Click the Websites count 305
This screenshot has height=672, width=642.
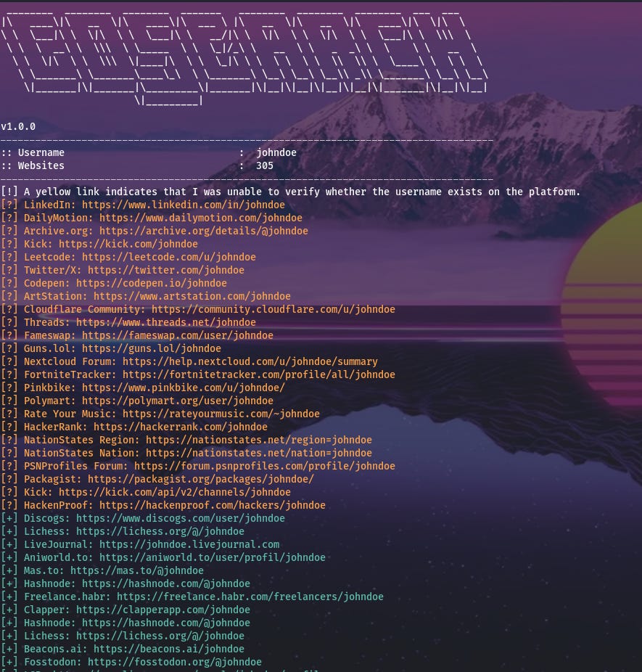(x=265, y=166)
